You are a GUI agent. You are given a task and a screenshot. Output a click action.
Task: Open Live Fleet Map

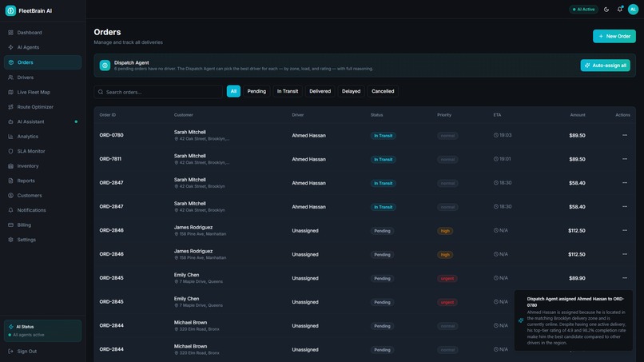pyautogui.click(x=42, y=92)
